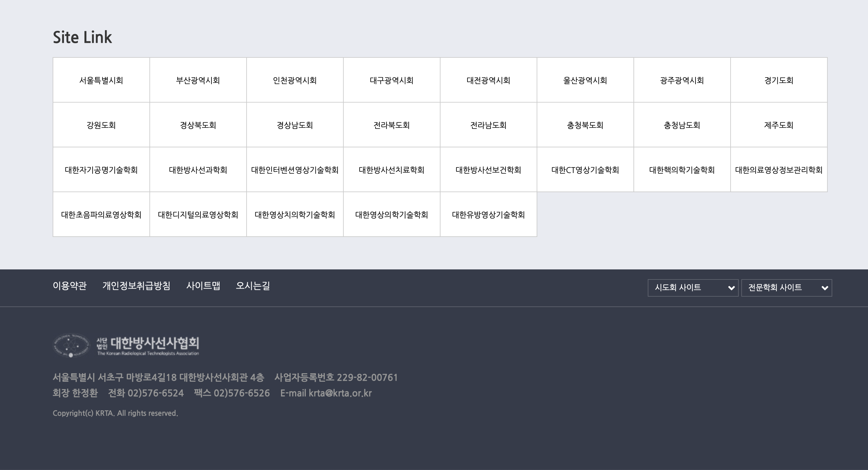Open the 개인정보취급방침 link
The image size is (868, 470).
(x=136, y=286)
